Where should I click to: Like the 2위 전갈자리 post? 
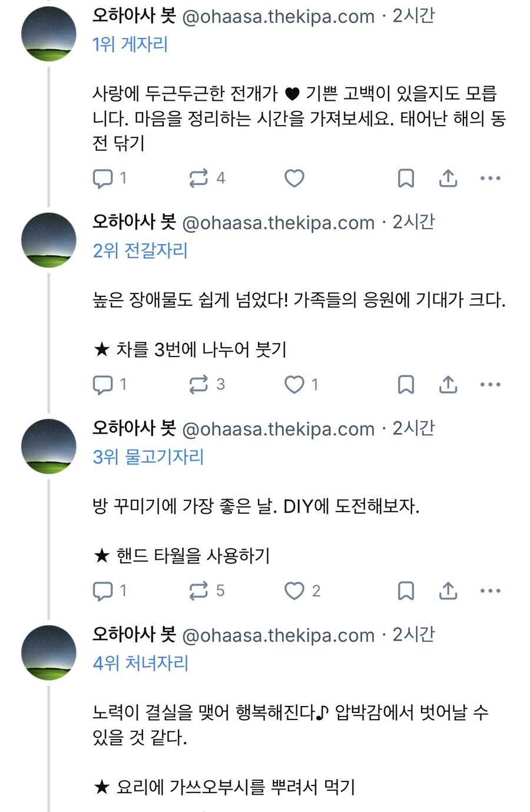(x=294, y=384)
